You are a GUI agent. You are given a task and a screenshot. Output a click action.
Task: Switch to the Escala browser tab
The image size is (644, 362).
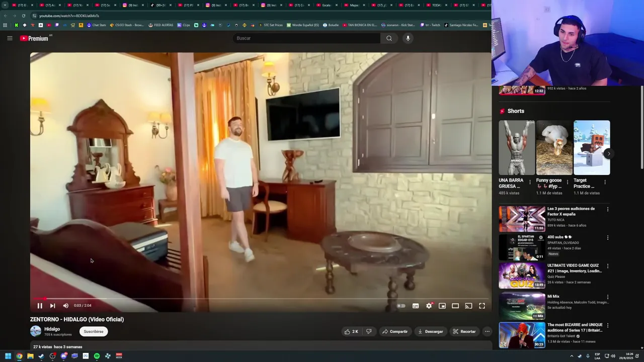point(326,5)
